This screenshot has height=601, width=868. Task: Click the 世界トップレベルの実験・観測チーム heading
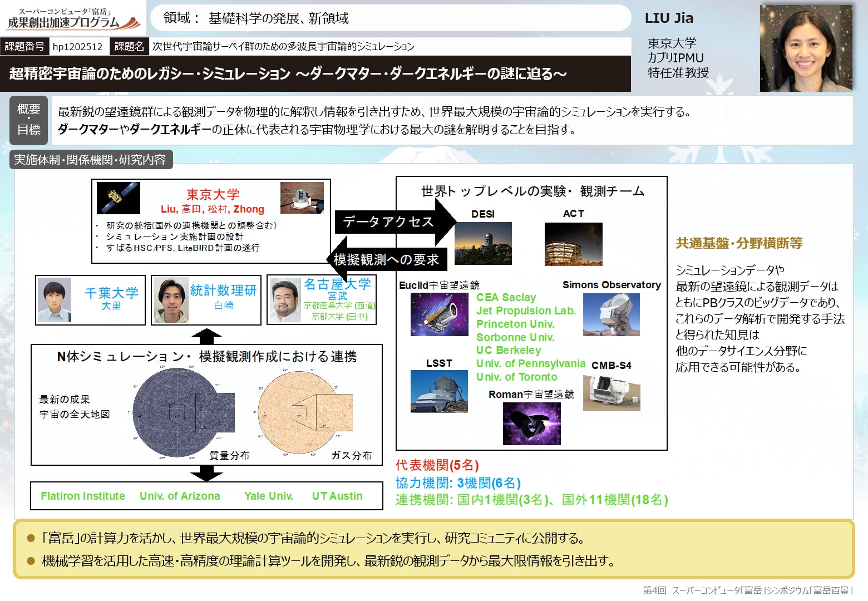click(532, 191)
